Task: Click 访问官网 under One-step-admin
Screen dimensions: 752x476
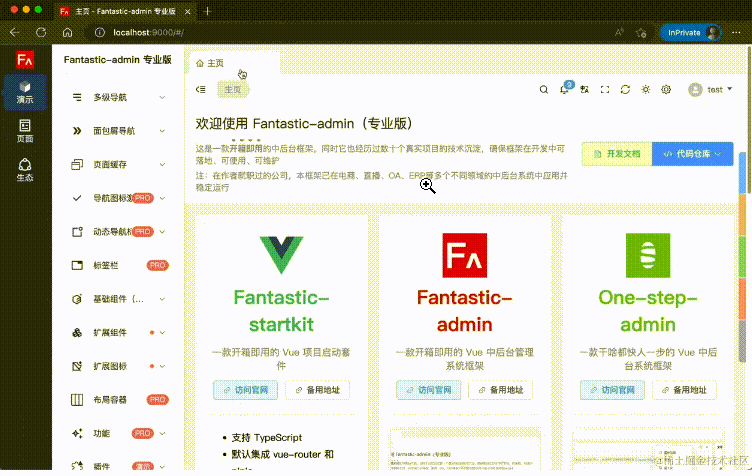Action: click(612, 390)
